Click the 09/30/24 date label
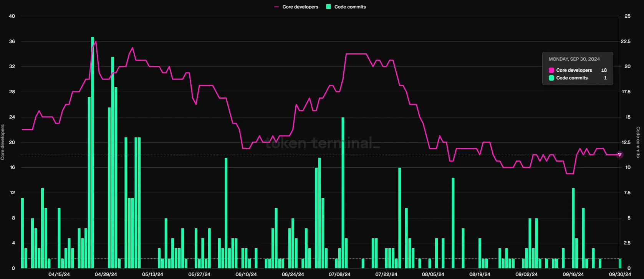The image size is (644, 279). click(x=620, y=274)
